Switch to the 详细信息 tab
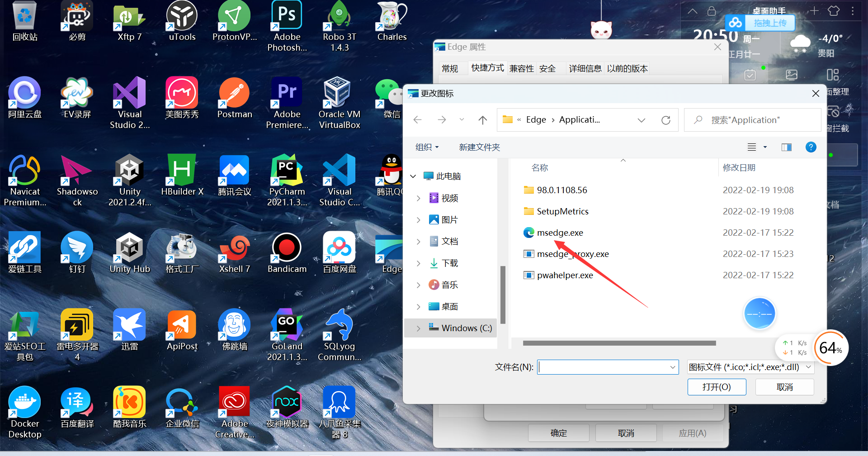The height and width of the screenshot is (456, 868). click(x=585, y=68)
